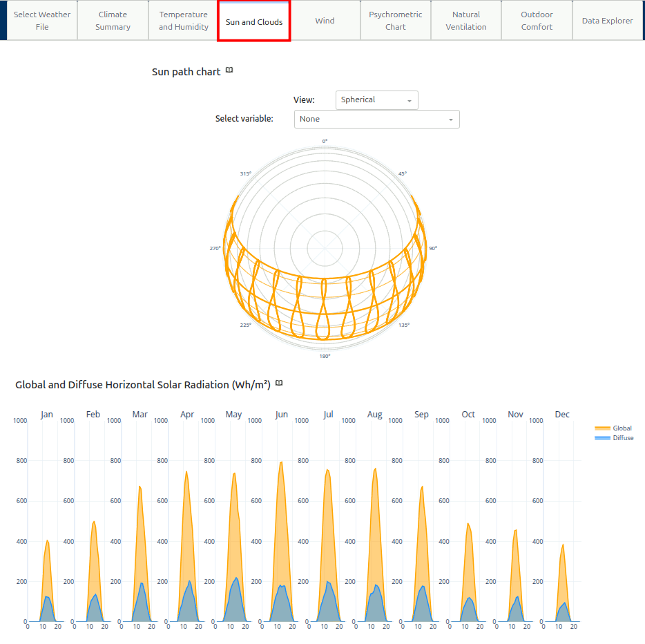
Task: Click the center of the sun path polar chart
Action: (x=325, y=248)
